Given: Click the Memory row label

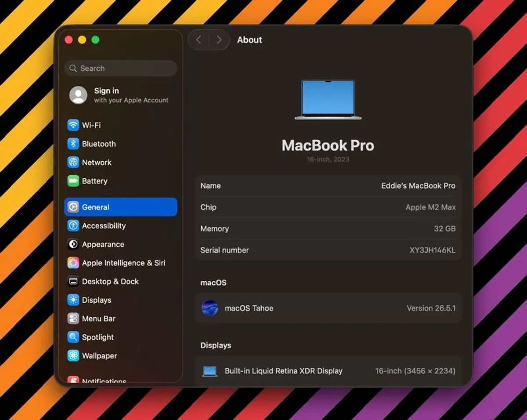Looking at the screenshot, I should click(214, 229).
